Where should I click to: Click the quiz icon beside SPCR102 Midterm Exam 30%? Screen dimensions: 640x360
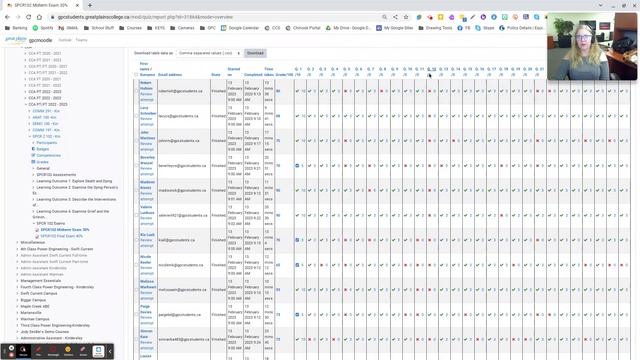click(37, 230)
